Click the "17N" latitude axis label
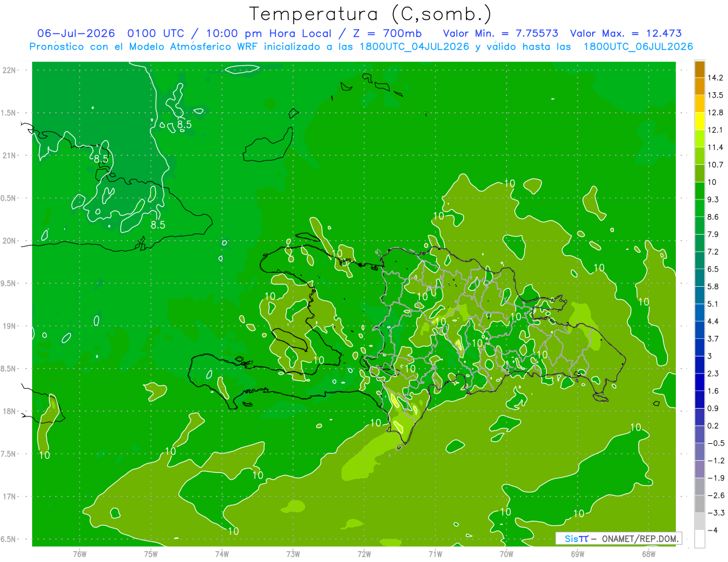 10,497
